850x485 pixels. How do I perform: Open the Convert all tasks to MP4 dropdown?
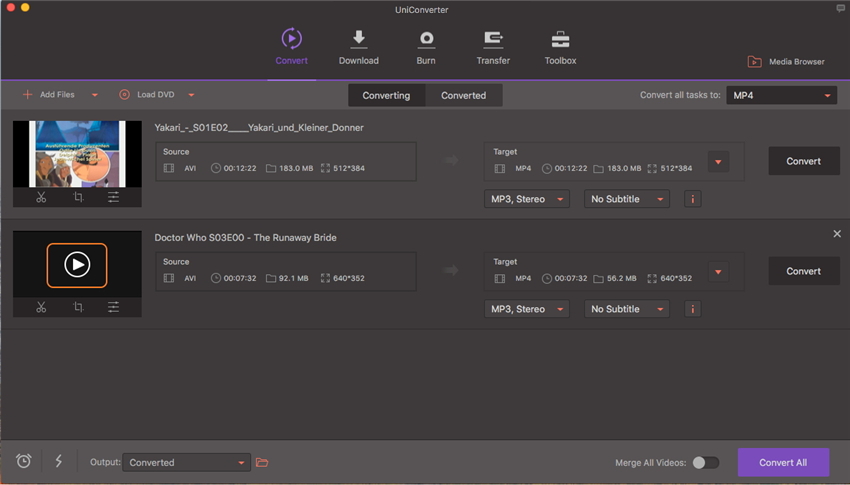[781, 95]
